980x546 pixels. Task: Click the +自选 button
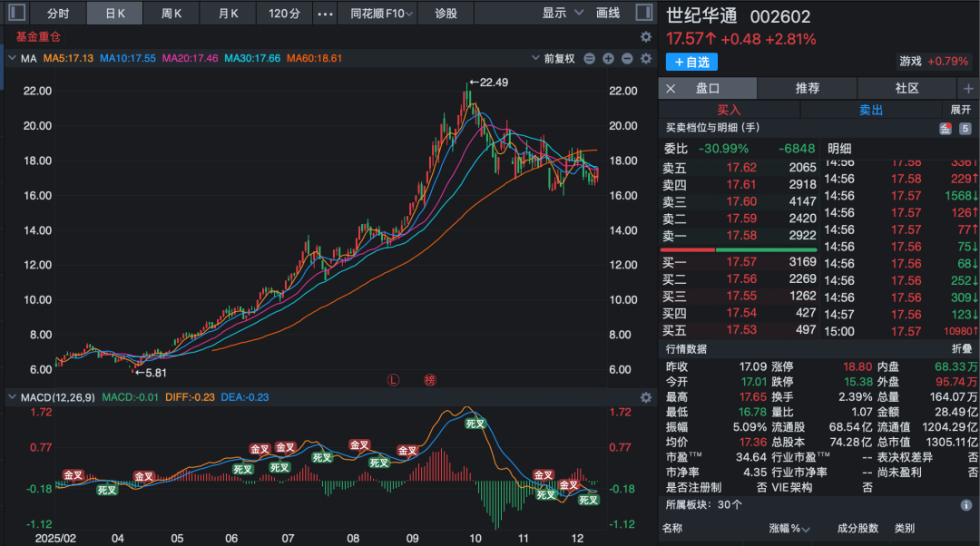click(691, 62)
